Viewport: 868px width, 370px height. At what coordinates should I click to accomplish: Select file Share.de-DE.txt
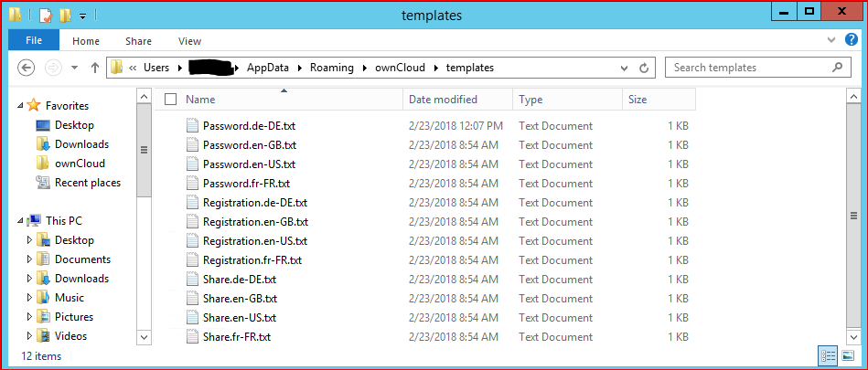pyautogui.click(x=239, y=280)
